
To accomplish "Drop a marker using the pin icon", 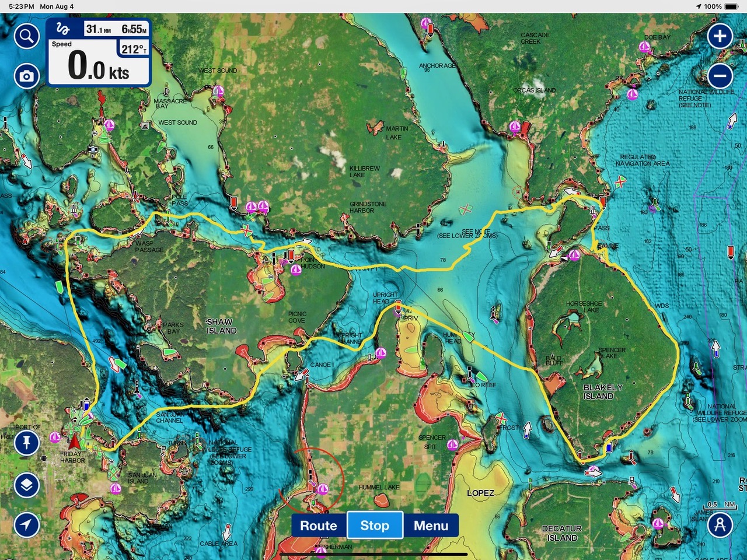I will (26, 443).
